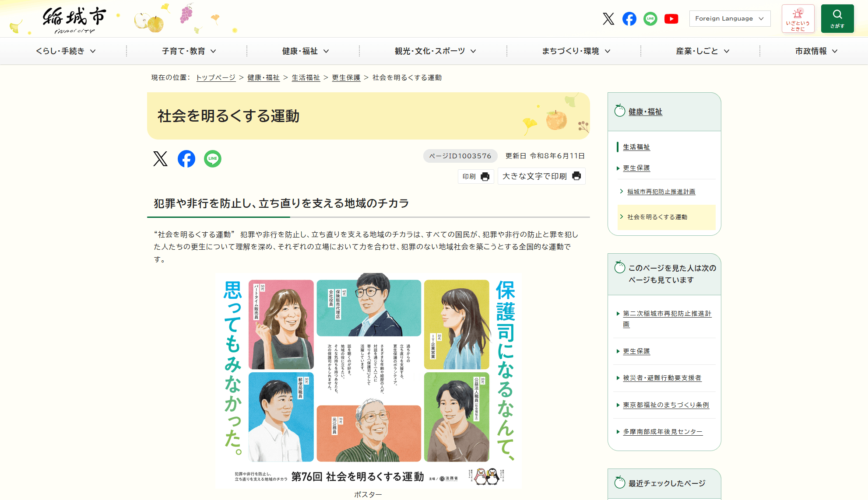Open 稲城市再犯防止推進計画 sidebar item
This screenshot has width=868, height=500.
coord(661,192)
